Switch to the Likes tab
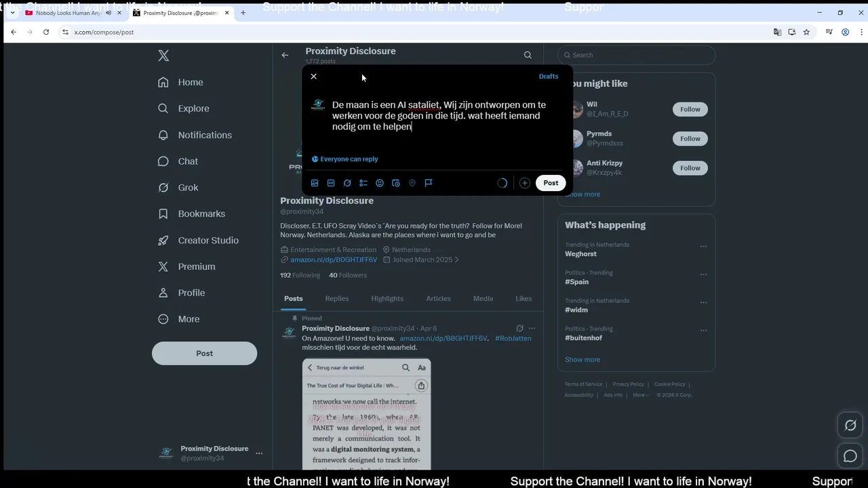Screen dimensions: 868x488 click(524, 299)
